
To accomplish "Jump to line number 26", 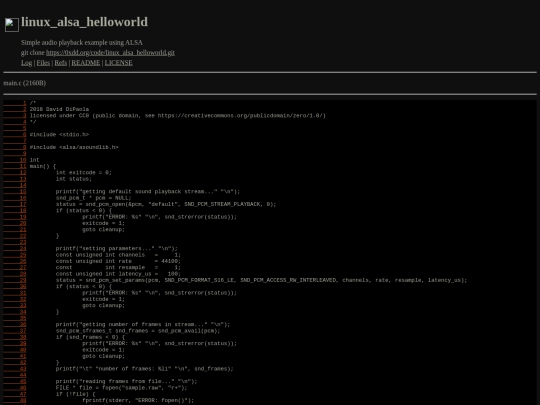I will click(15, 261).
